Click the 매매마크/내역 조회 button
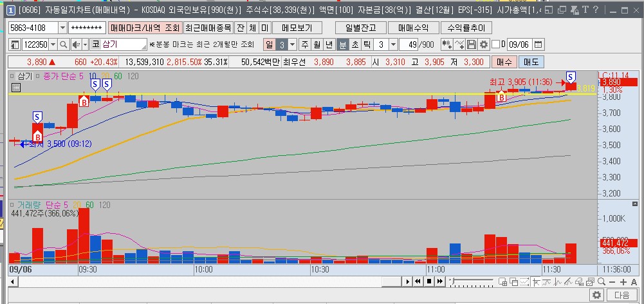The height and width of the screenshot is (304, 644). pyautogui.click(x=145, y=28)
